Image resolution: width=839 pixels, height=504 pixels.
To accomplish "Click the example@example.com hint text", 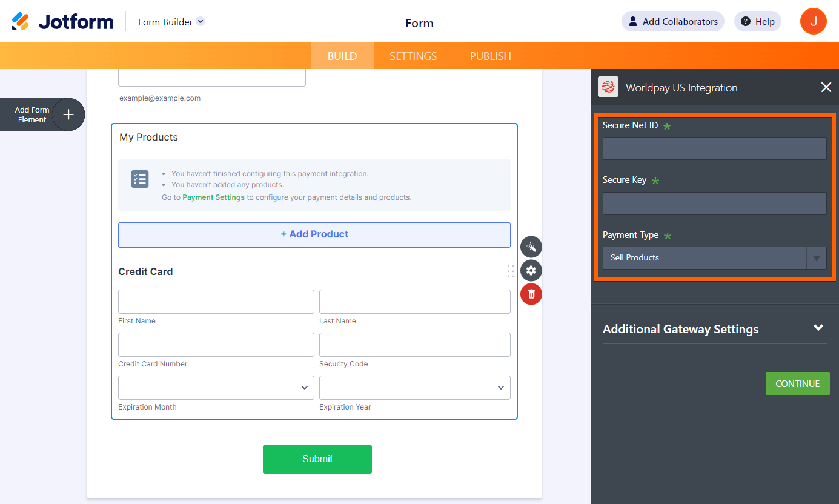I will tap(160, 98).
